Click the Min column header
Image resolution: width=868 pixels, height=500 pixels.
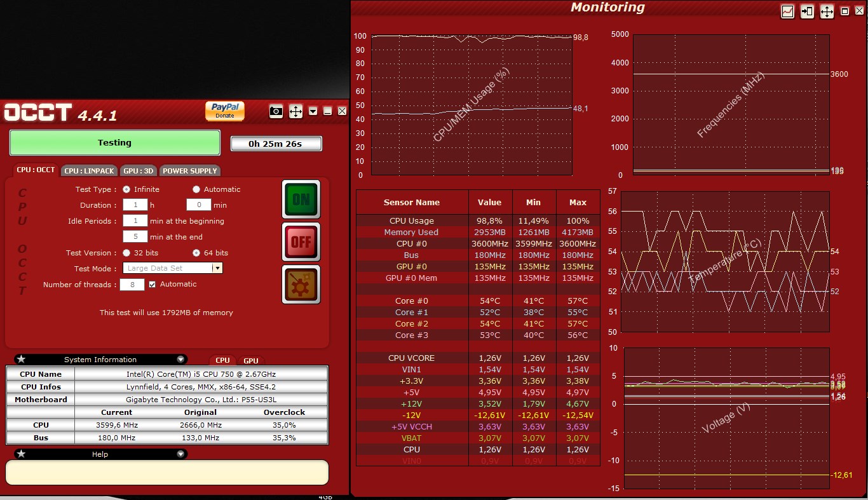point(534,203)
